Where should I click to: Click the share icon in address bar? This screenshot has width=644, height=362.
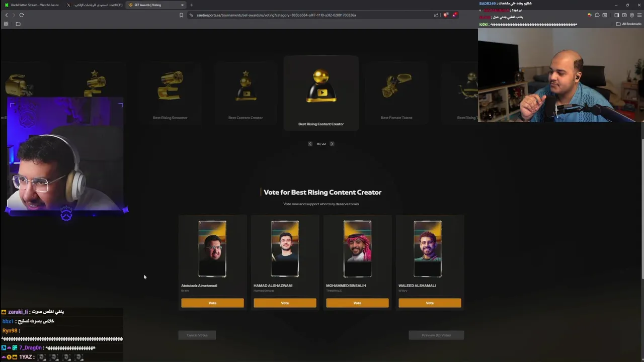coord(436,15)
